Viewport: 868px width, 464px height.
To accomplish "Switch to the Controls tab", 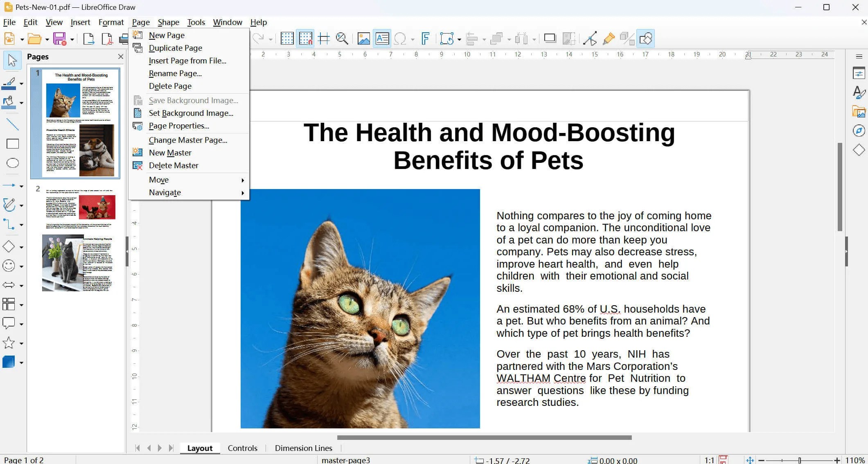I will click(242, 448).
